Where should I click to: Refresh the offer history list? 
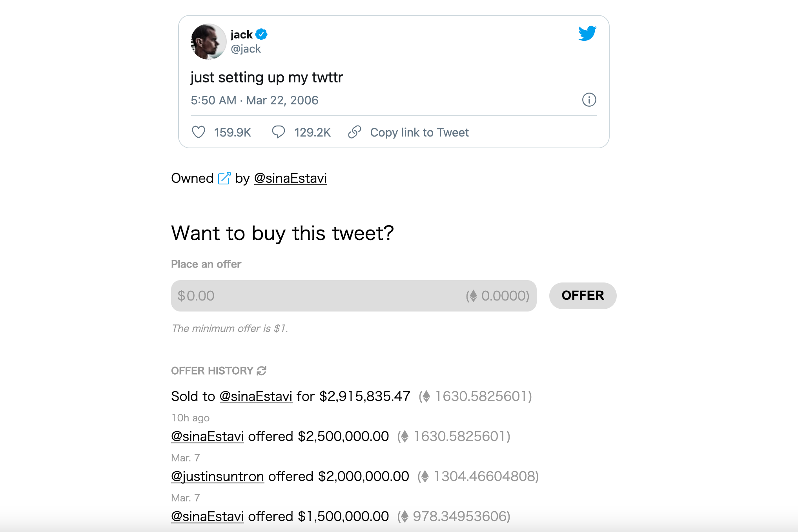262,371
